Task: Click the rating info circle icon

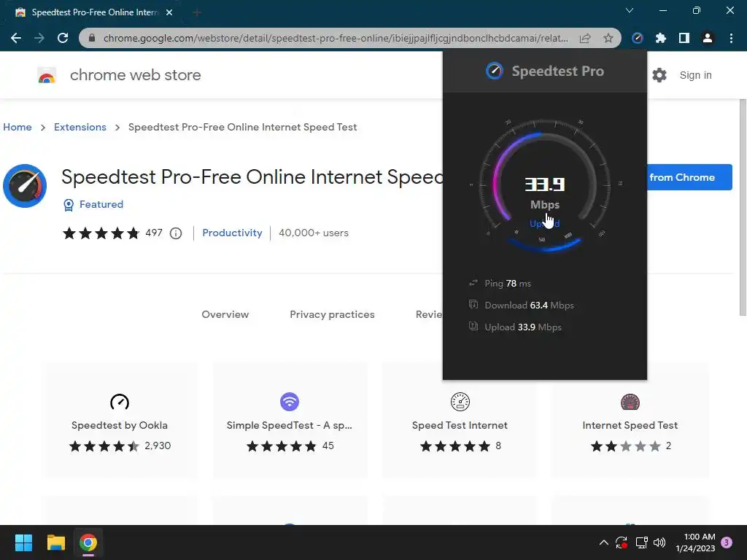Action: click(176, 233)
